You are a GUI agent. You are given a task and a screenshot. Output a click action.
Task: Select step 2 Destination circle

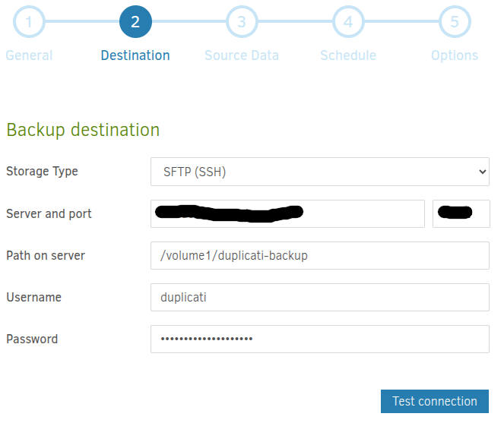[x=135, y=22]
